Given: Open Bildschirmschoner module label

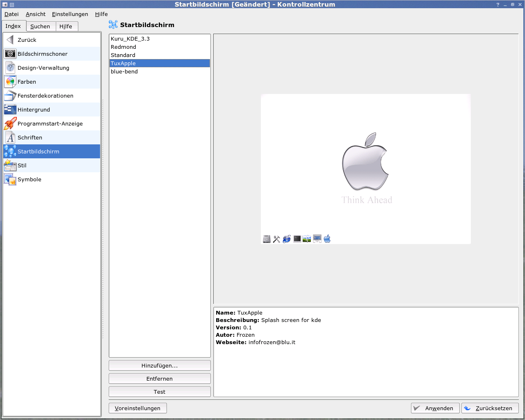Looking at the screenshot, I should (x=43, y=54).
